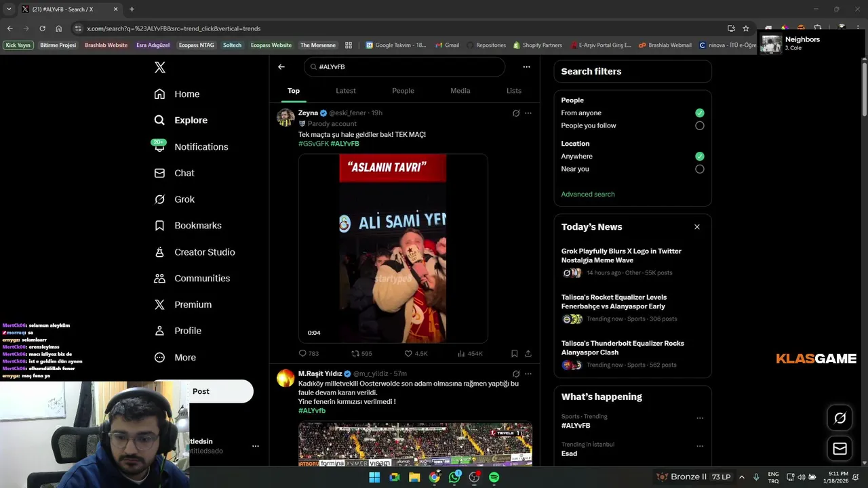
Task: Open Premium in sidebar
Action: (x=182, y=305)
